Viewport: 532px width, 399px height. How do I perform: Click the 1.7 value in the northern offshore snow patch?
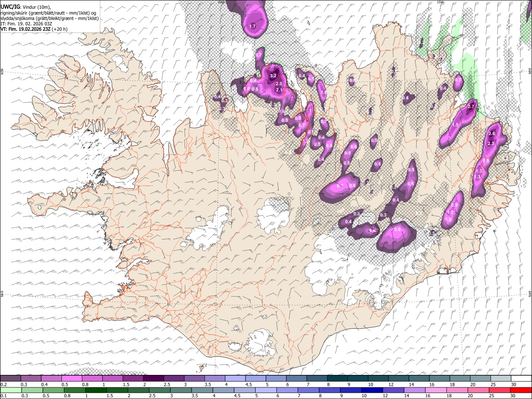point(252,26)
